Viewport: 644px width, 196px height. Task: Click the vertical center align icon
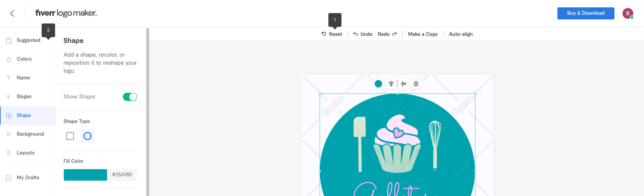(403, 84)
